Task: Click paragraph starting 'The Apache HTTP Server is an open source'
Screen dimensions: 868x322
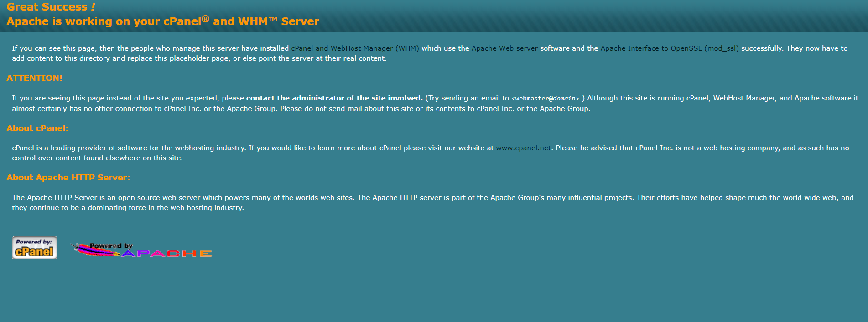Action: (x=433, y=203)
